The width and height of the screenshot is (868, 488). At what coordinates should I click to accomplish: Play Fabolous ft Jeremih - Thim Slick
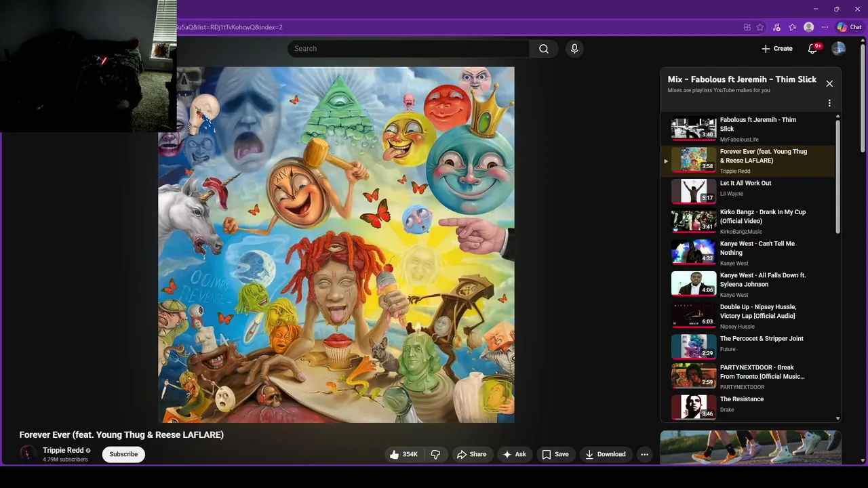coord(748,129)
